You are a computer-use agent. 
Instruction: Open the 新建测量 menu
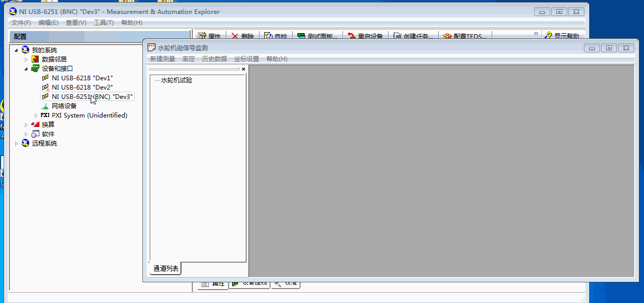[x=163, y=59]
